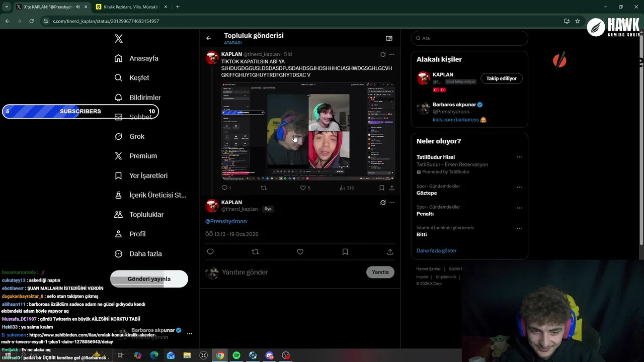Bookmark the main post

tap(345, 252)
